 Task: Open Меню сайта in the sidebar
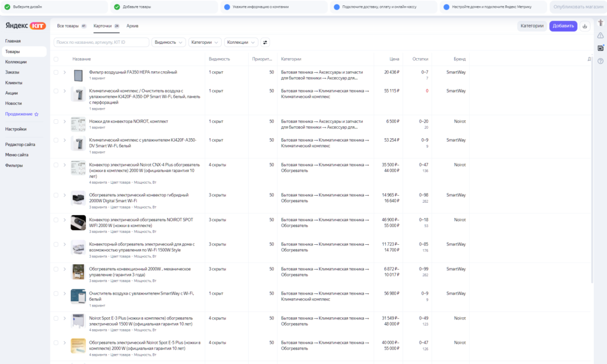[17, 155]
